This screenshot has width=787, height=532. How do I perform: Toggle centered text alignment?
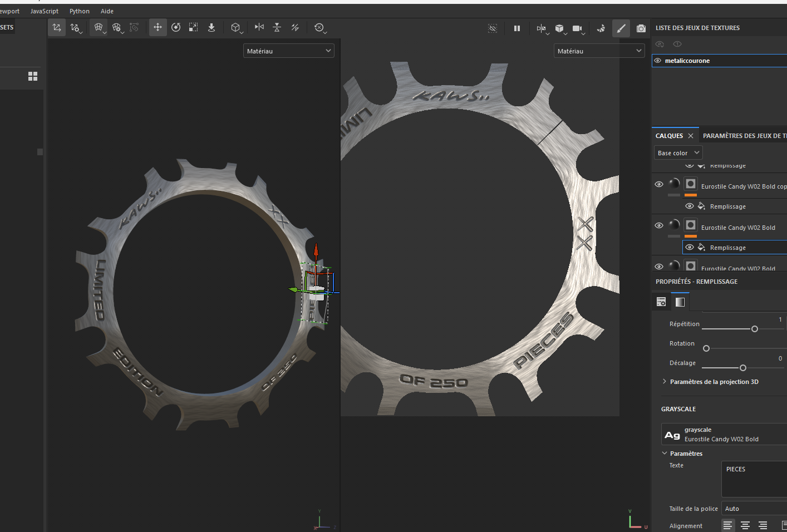coord(745,525)
